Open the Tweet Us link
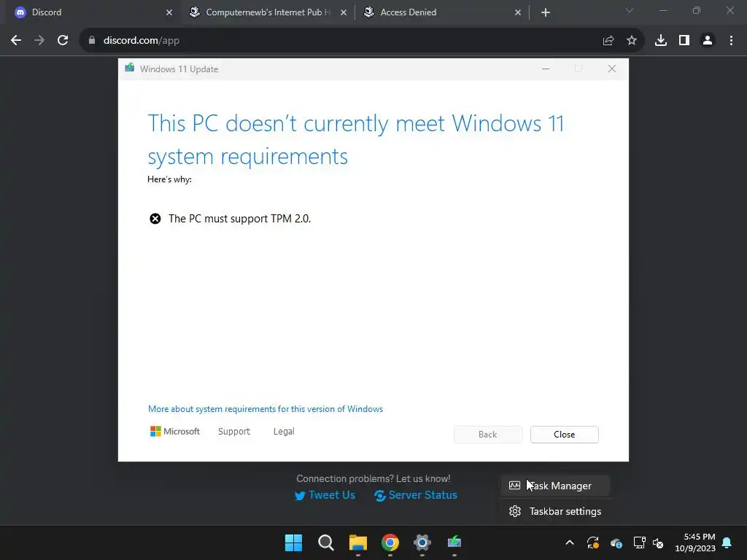747x560 pixels. [x=325, y=495]
